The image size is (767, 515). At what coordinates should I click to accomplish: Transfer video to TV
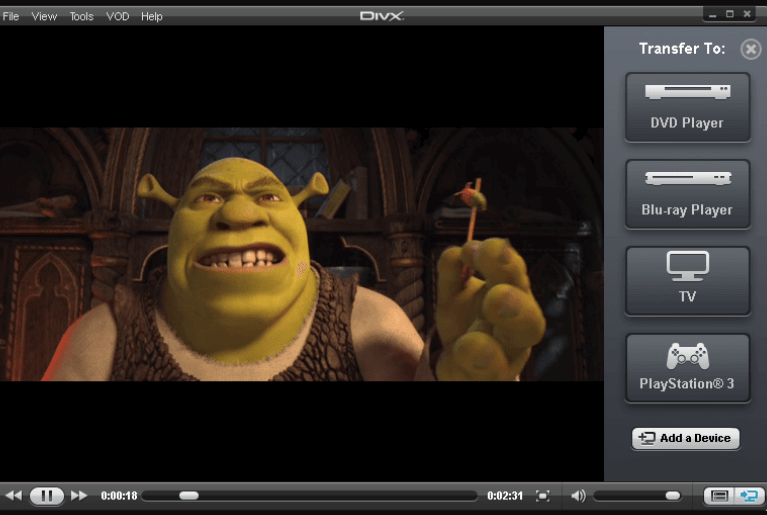687,281
